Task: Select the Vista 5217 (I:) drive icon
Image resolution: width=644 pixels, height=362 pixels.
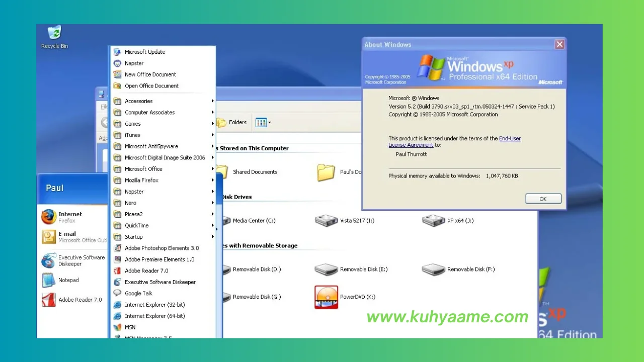Action: coord(326,220)
